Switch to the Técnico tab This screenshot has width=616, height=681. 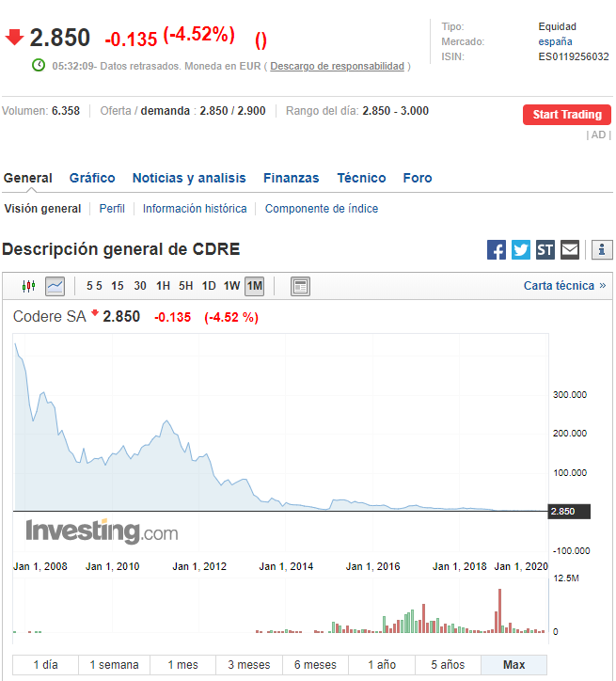361,178
